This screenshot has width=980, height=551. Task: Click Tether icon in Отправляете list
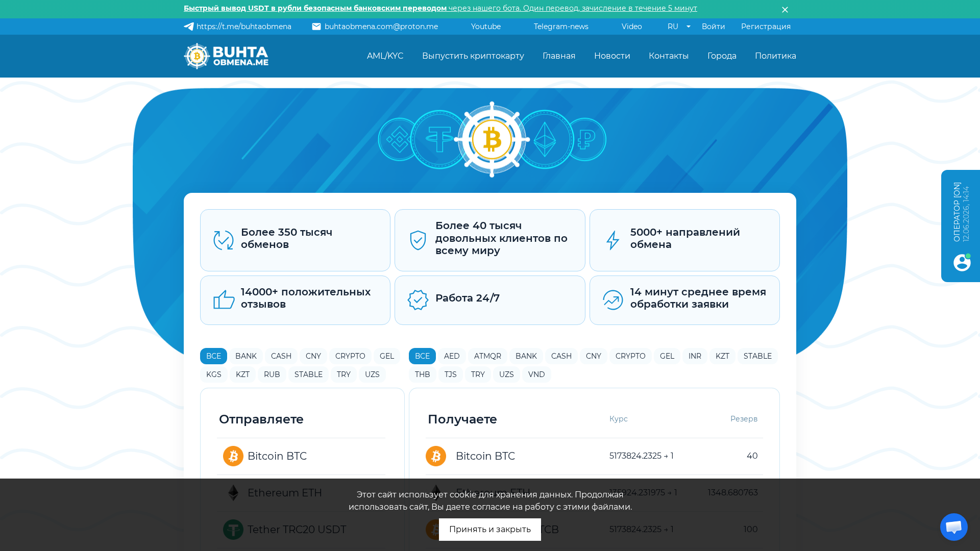point(233,530)
